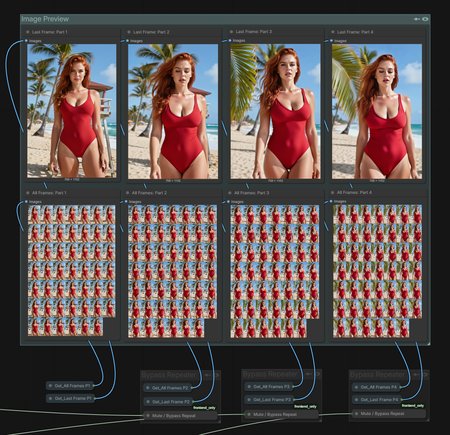The image size is (450, 435).
Task: Collapse the Last Frame: Part 1 node
Action: coord(27,32)
